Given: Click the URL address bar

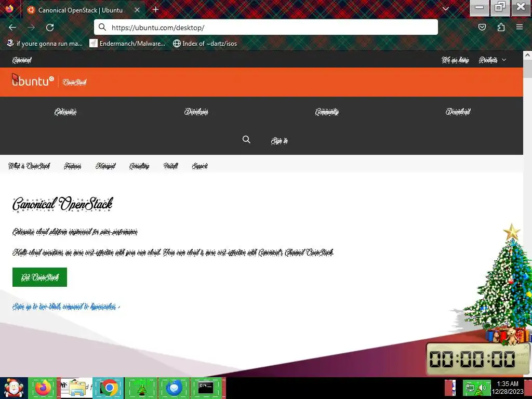Looking at the screenshot, I should point(265,27).
